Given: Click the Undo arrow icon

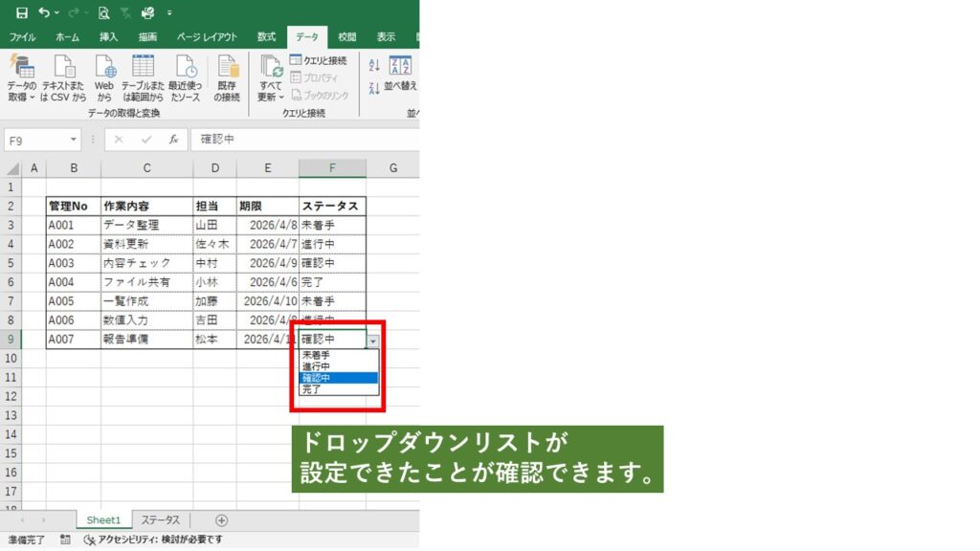Looking at the screenshot, I should pyautogui.click(x=44, y=12).
